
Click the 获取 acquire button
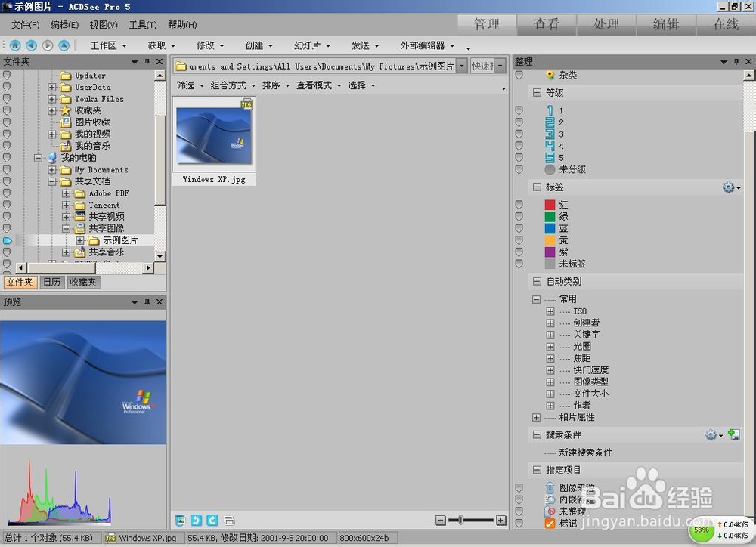161,46
